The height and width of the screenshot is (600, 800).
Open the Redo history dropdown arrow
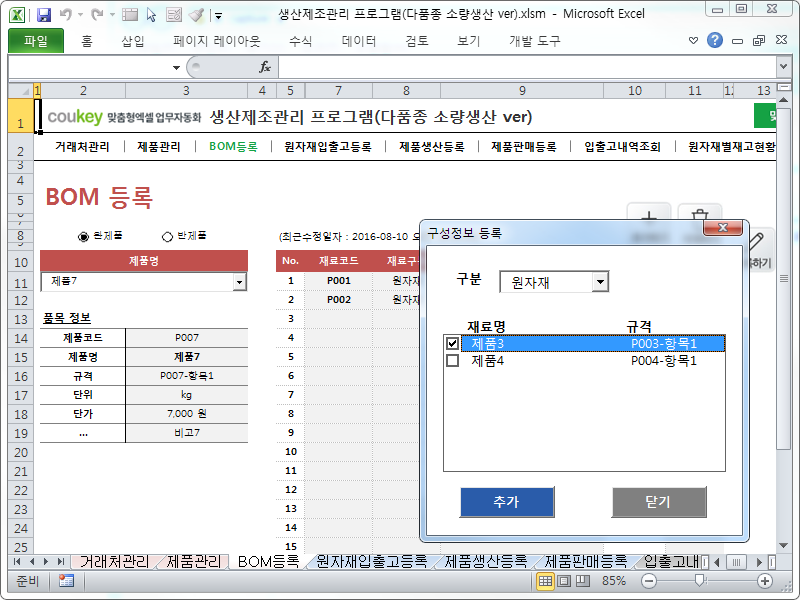click(x=112, y=15)
